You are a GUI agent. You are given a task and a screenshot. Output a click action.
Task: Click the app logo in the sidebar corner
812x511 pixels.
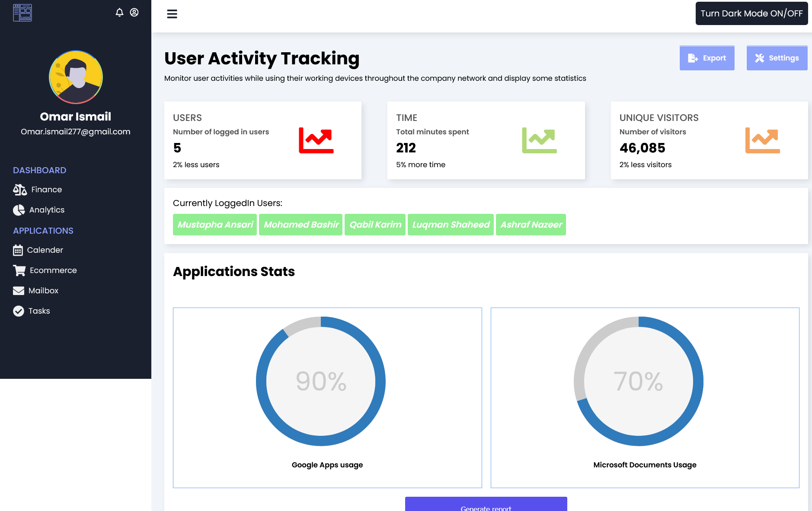[22, 13]
